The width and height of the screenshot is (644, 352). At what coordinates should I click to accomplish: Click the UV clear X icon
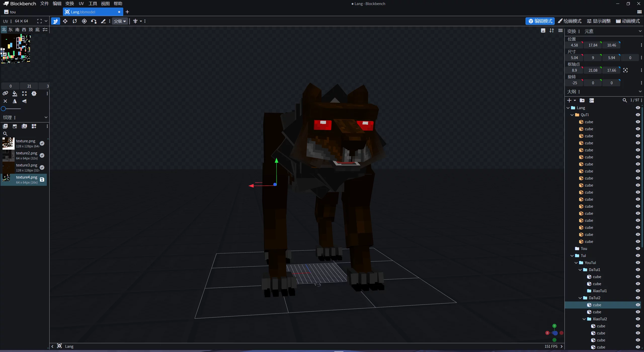5,101
